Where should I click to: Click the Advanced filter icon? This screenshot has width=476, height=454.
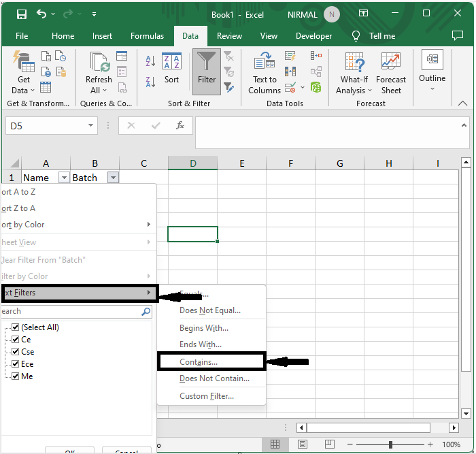[x=229, y=88]
